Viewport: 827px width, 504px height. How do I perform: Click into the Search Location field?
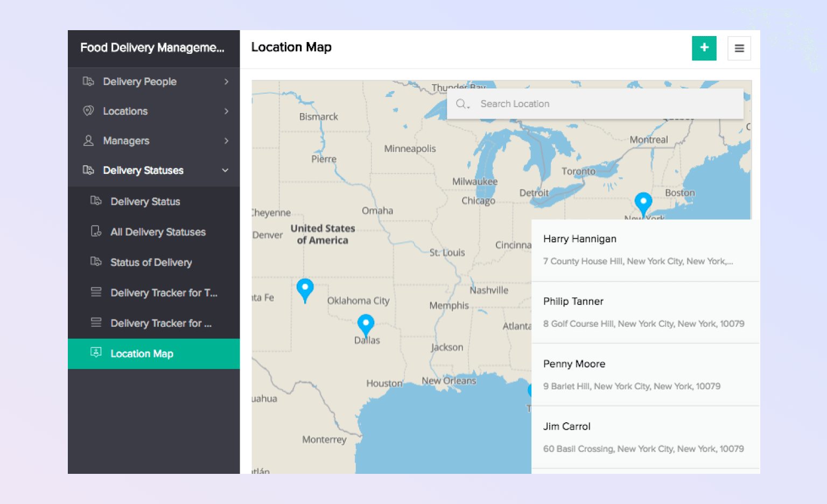(603, 104)
